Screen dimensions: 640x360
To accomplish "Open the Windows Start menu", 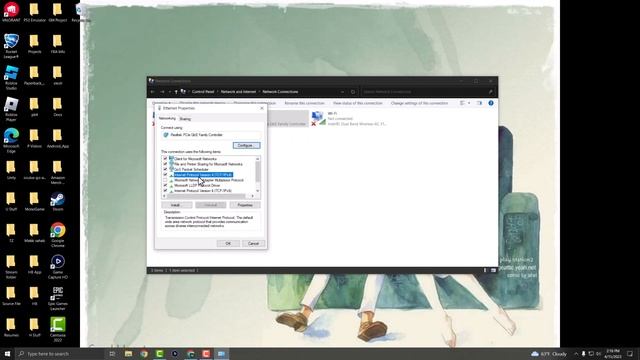I will (x=7, y=353).
